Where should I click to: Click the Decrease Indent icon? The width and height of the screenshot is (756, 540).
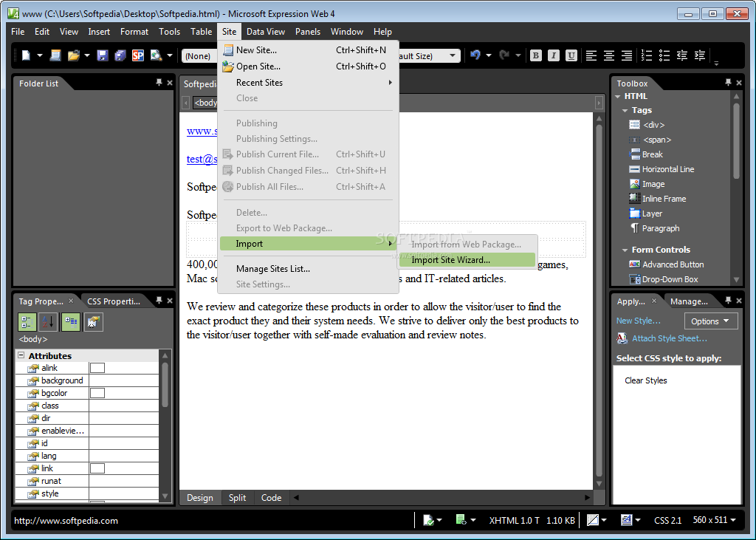click(x=681, y=56)
